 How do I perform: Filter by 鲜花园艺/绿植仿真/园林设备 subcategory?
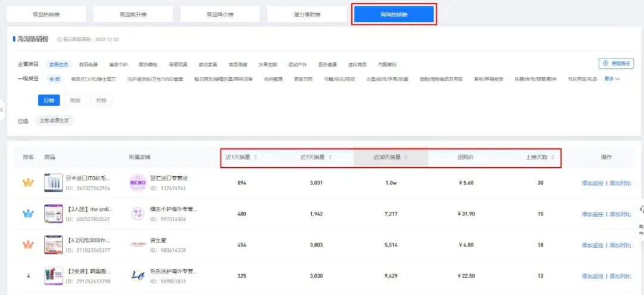[x=224, y=79]
